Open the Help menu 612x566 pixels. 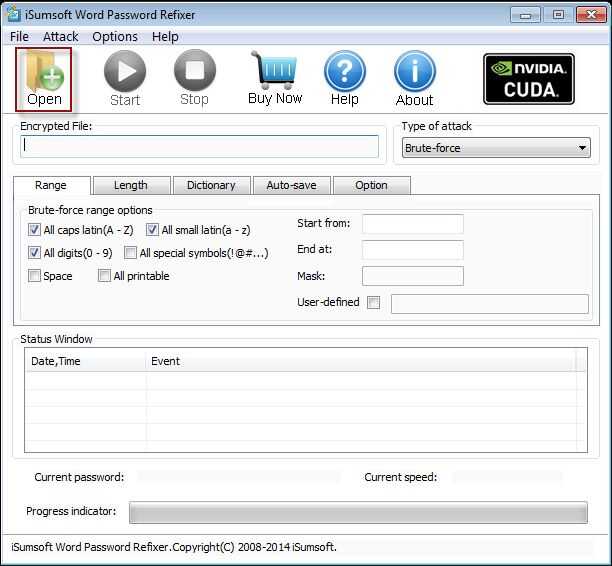click(x=165, y=37)
